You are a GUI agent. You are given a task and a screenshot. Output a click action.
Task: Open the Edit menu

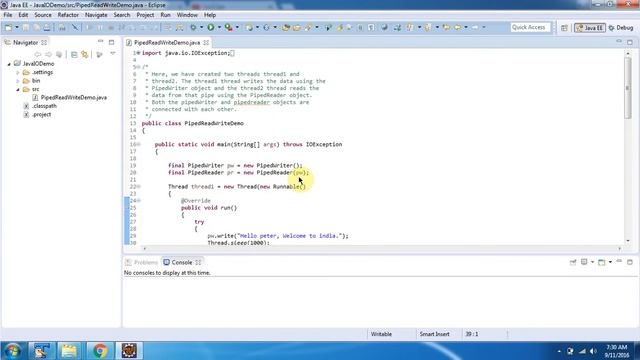(x=23, y=15)
